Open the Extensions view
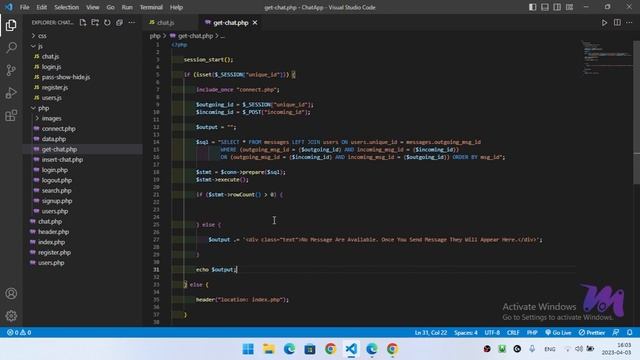 11,116
